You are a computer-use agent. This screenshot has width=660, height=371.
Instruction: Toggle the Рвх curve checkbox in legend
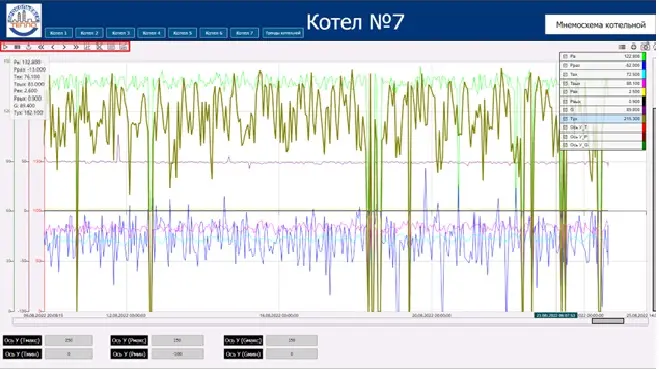(565, 92)
